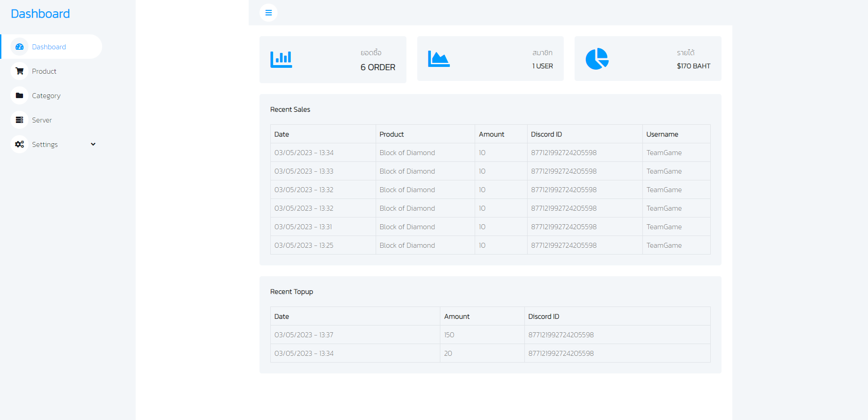Click sales date 03/05/2023 - 13:31
Image resolution: width=868 pixels, height=420 pixels.
303,227
